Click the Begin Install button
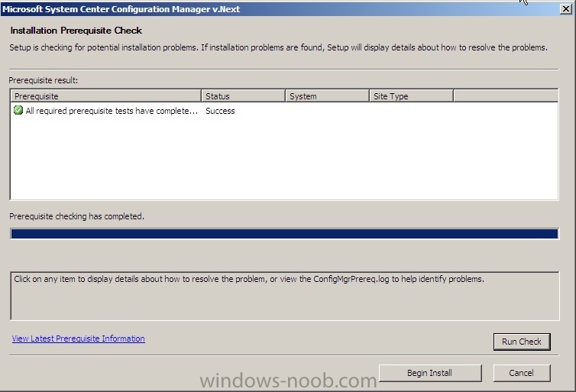Image resolution: width=576 pixels, height=392 pixels. pos(430,373)
